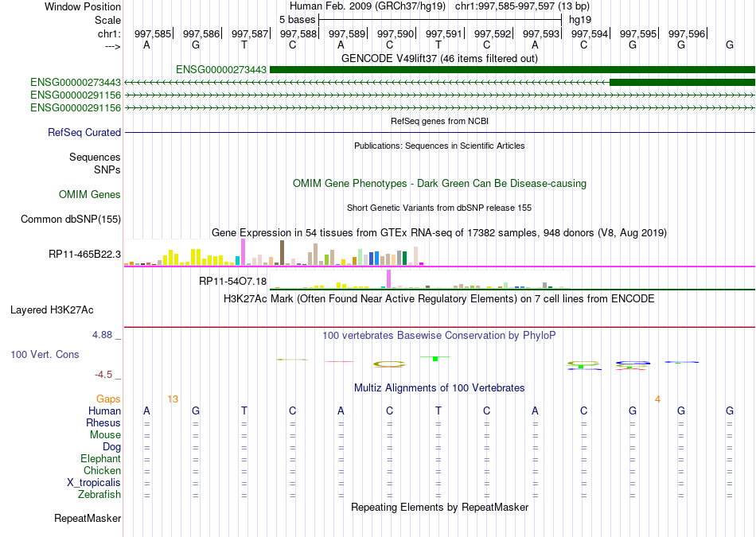Click the ---> sequence direction arrow label

click(112, 46)
